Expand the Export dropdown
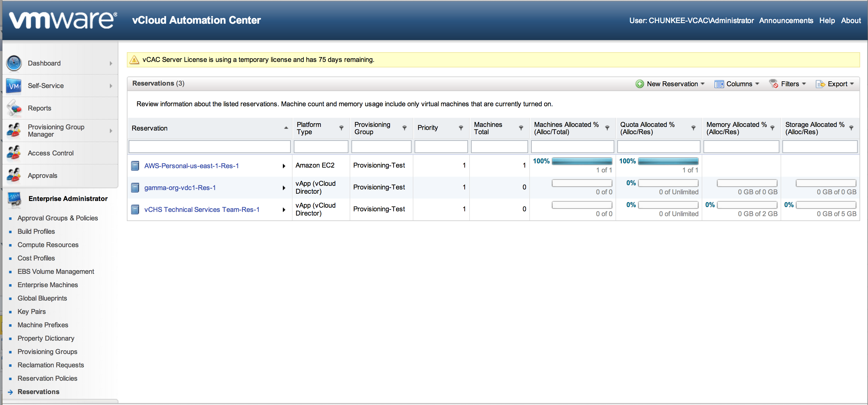This screenshot has height=405, width=868. point(836,84)
